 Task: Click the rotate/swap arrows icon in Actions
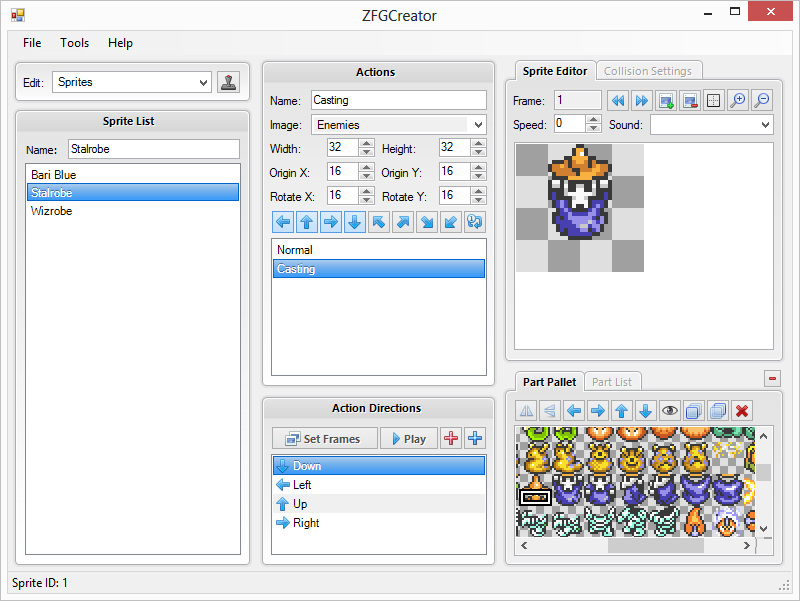(x=474, y=222)
